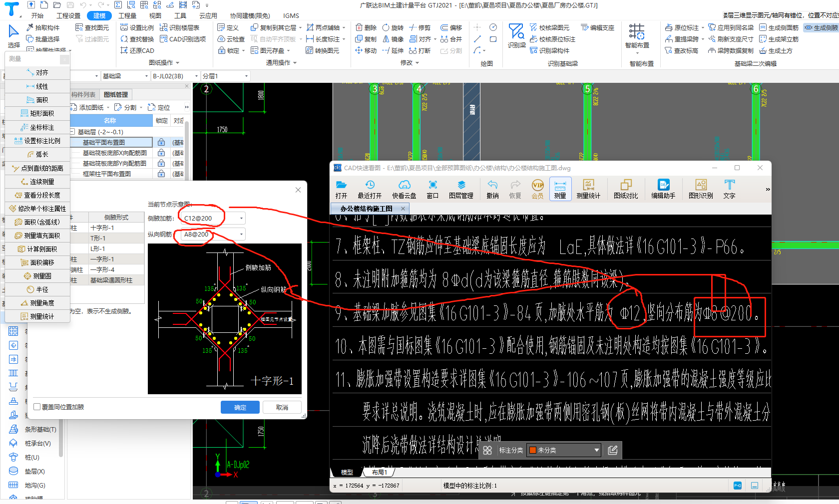The height and width of the screenshot is (504, 839).
Task: Click 智能布置 grid icon
Action: point(637,35)
